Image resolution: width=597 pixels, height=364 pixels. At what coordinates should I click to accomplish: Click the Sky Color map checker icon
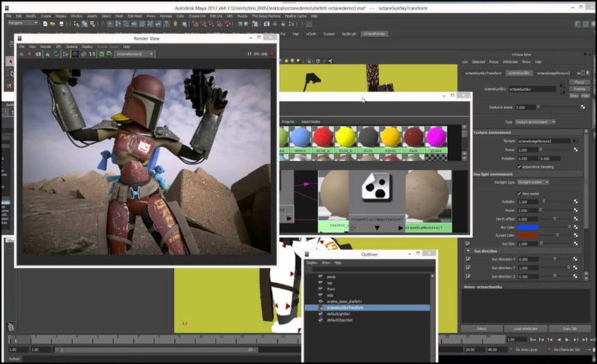point(575,227)
